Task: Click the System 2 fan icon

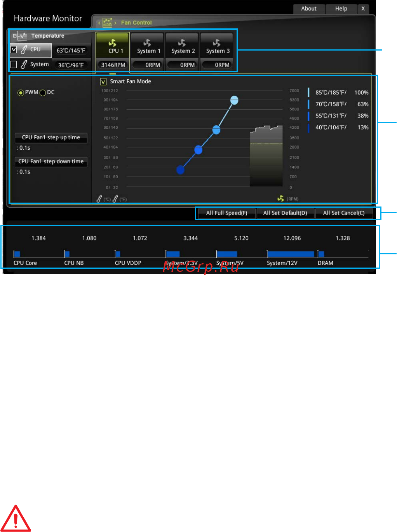Action: pos(182,43)
